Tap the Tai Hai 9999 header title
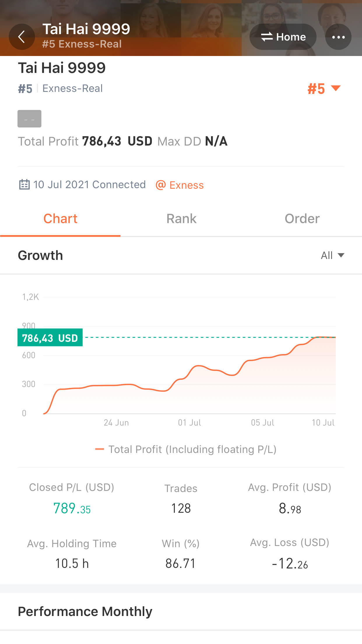The height and width of the screenshot is (644, 362). coord(86,29)
